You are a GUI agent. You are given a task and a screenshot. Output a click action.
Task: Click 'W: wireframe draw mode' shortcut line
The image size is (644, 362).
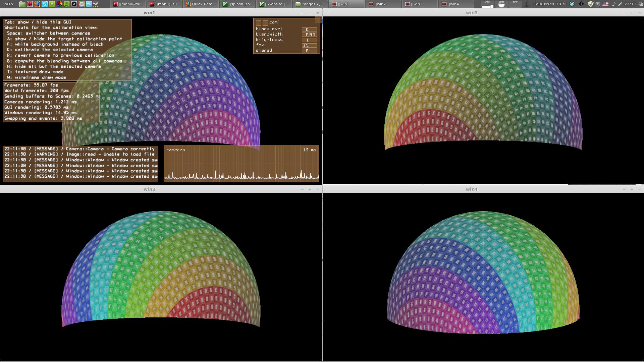tap(37, 77)
